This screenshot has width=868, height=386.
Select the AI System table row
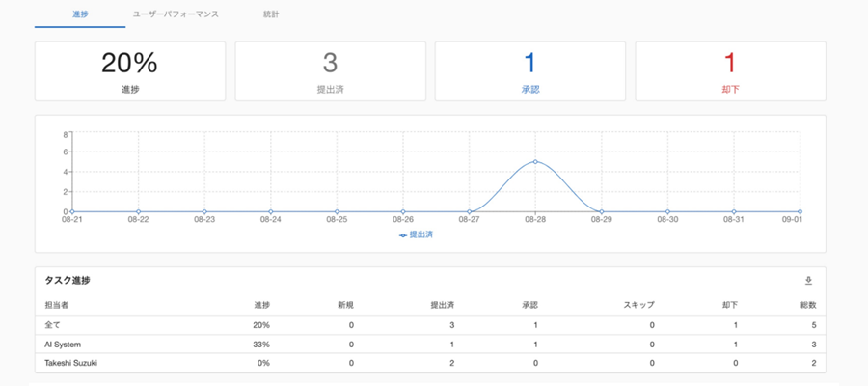[430, 344]
